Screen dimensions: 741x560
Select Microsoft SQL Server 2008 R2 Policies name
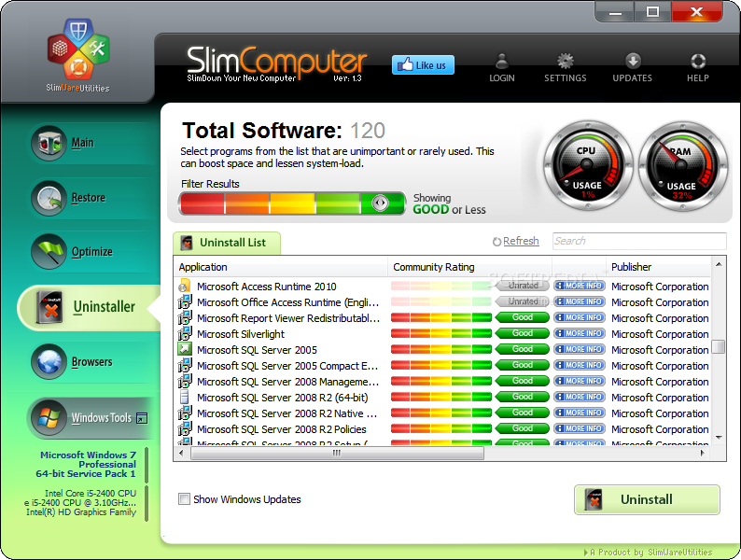pos(282,429)
